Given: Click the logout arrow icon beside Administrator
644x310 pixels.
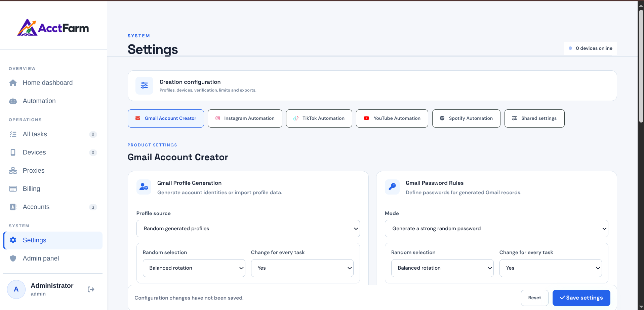Looking at the screenshot, I should coord(91,289).
